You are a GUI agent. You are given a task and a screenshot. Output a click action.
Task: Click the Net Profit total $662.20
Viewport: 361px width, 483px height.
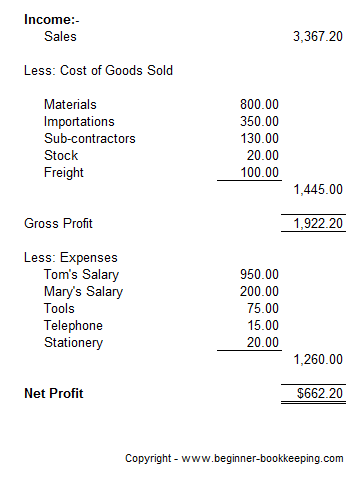pyautogui.click(x=320, y=394)
